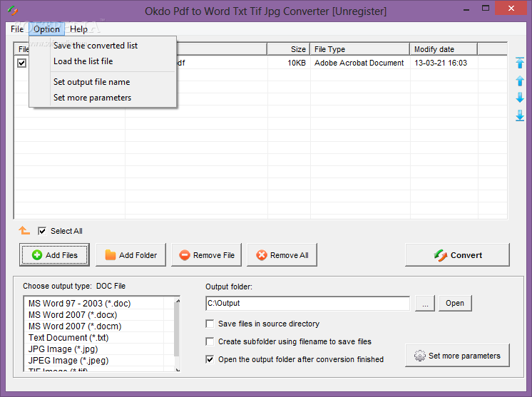
Task: Minimize the converter window
Action: 466,9
